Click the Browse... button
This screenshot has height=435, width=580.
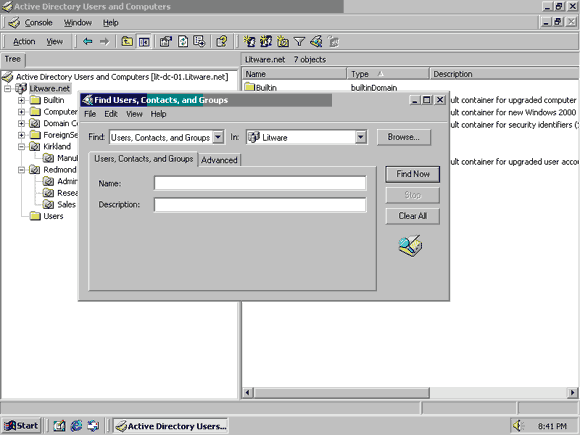point(404,137)
